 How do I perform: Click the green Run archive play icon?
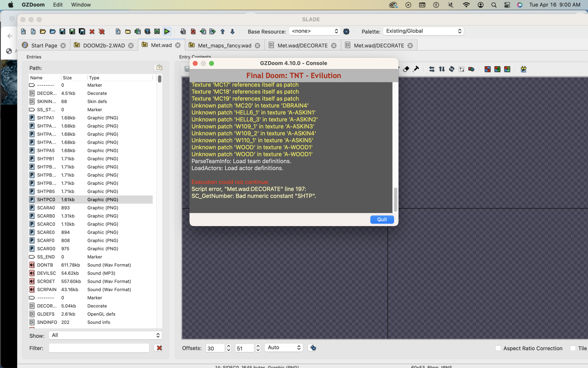tap(167, 31)
